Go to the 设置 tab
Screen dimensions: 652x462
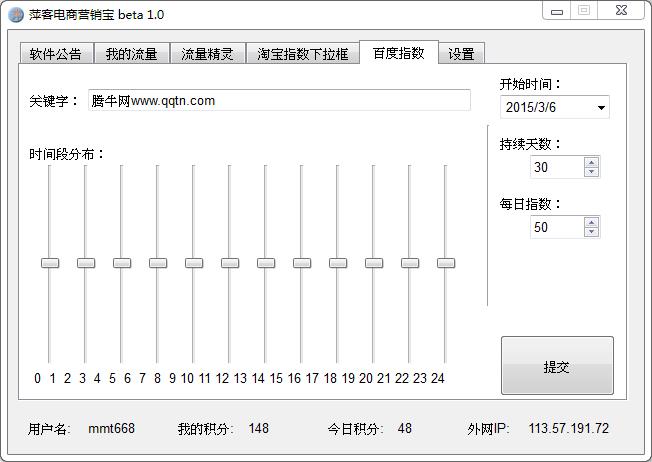pos(461,54)
